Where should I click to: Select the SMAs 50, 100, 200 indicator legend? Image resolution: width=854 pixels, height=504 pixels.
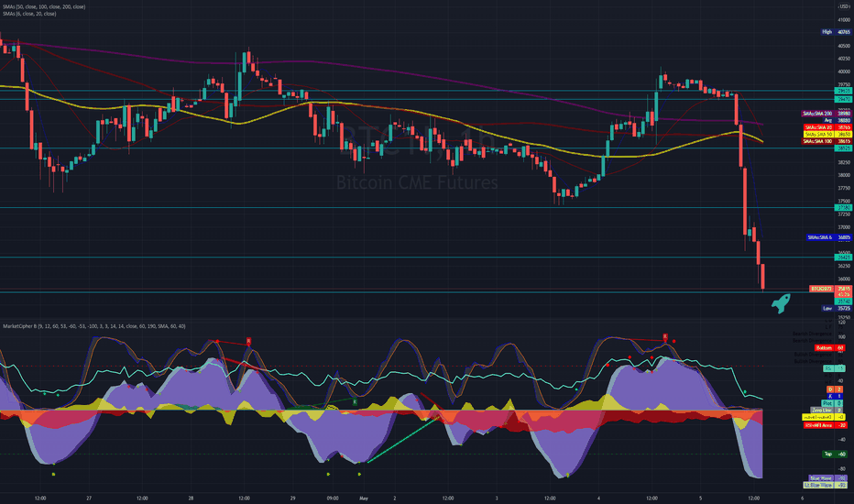(44, 6)
